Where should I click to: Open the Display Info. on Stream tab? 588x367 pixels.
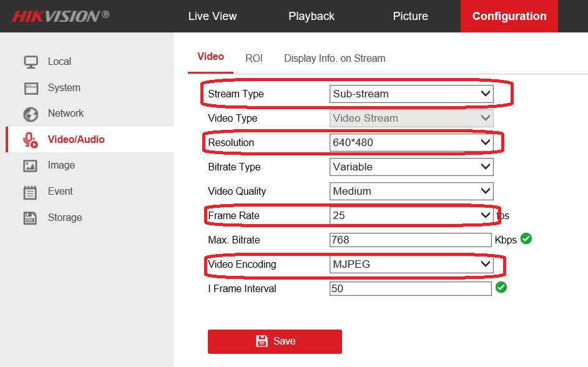pyautogui.click(x=335, y=58)
